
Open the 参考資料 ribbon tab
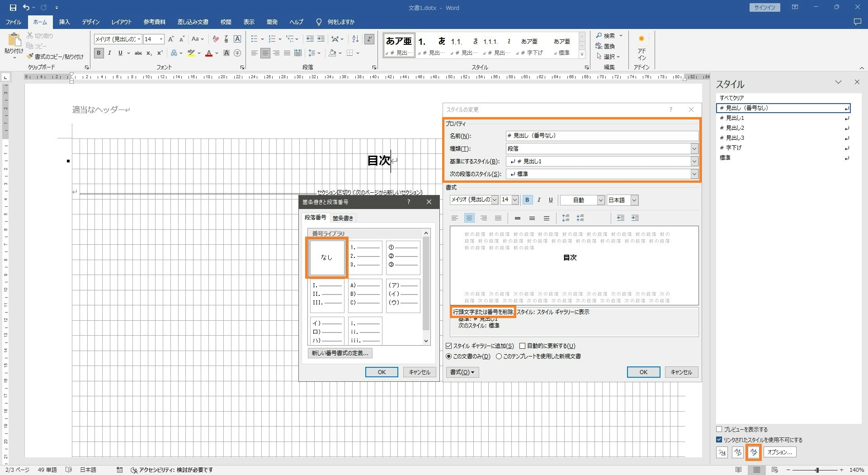(x=154, y=22)
